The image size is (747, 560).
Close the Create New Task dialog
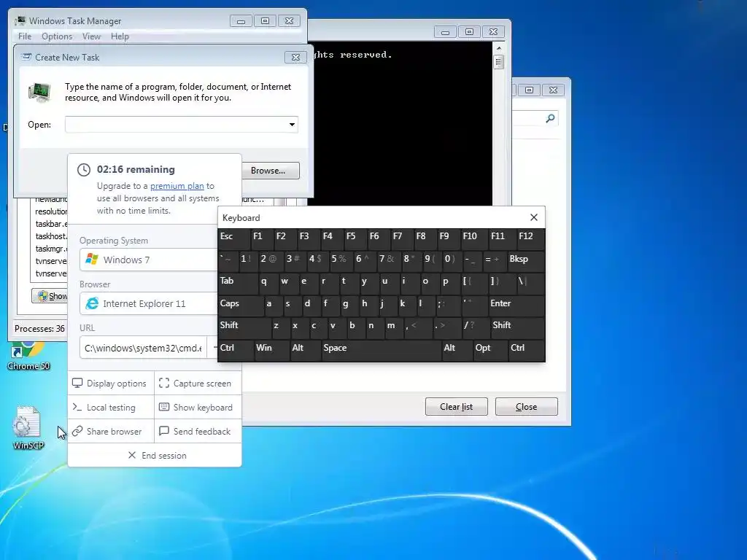(x=295, y=57)
